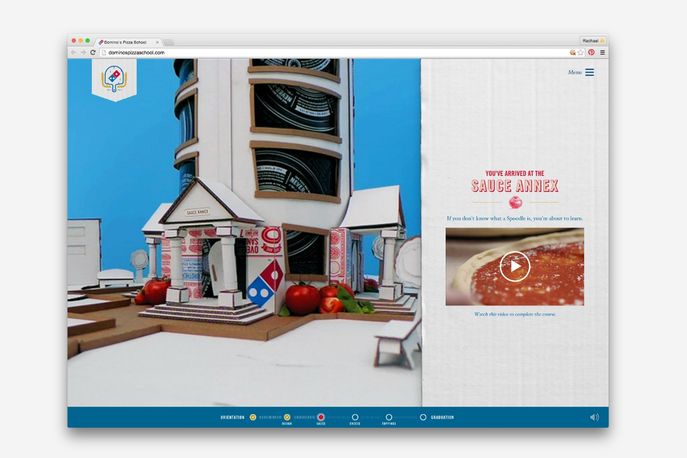This screenshot has width=687, height=458.
Task: Jump to the Cheese step circle
Action: tap(355, 417)
